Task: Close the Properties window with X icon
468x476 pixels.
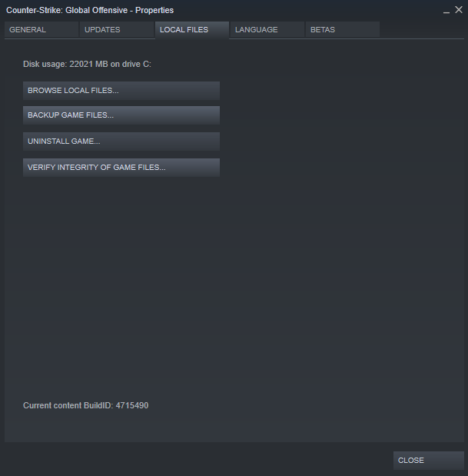Action: click(x=459, y=10)
